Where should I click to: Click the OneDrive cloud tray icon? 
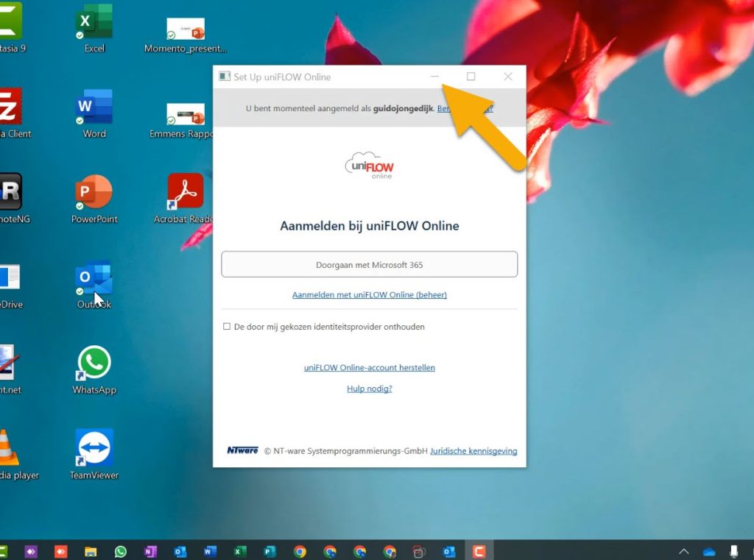coord(709,552)
